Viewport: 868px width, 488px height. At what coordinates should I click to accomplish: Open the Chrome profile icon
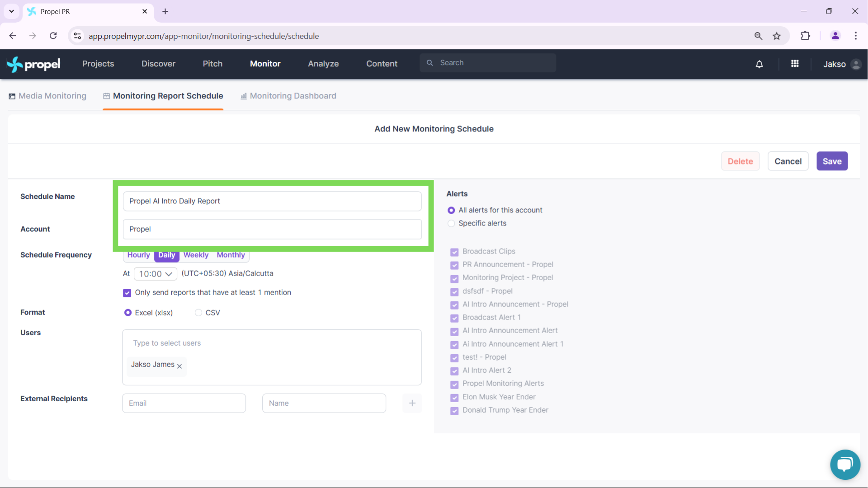coord(835,36)
